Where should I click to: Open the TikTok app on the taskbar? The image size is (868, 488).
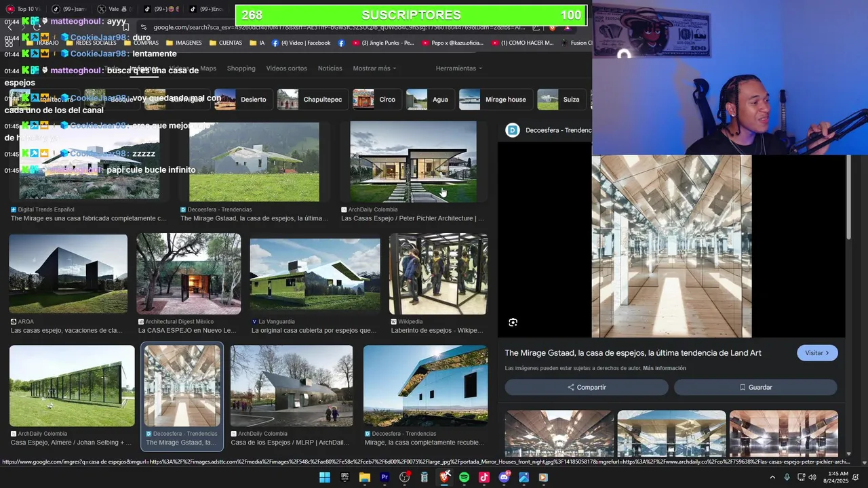[484, 477]
